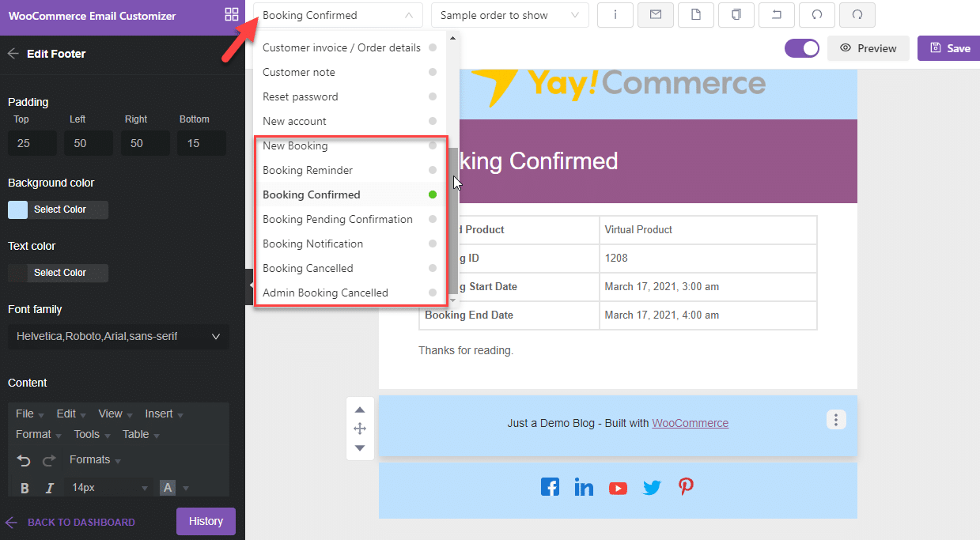Image resolution: width=980 pixels, height=540 pixels.
Task: Click the envelope send test email icon
Action: 655,15
